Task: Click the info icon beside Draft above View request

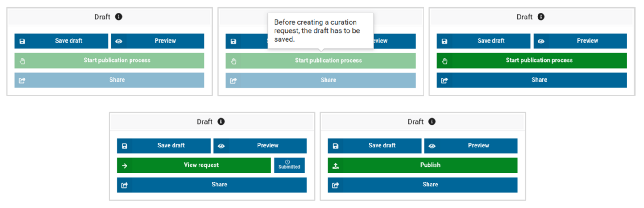Action: tap(221, 121)
